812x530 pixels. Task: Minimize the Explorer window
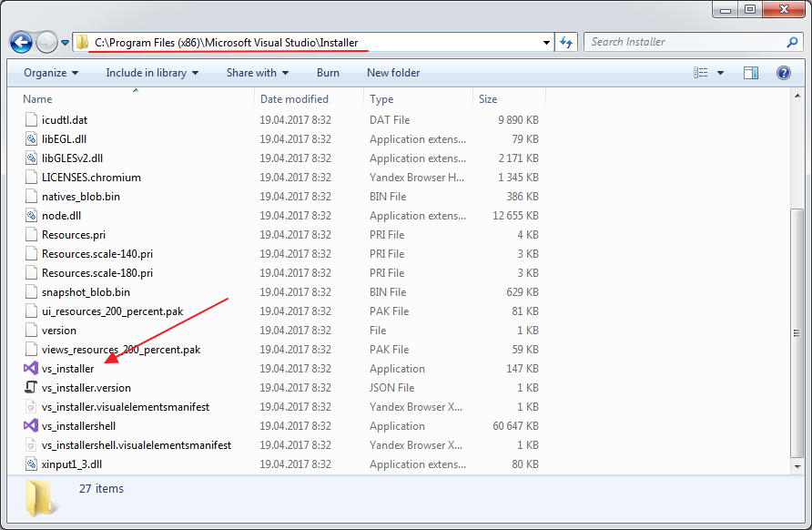(x=725, y=10)
